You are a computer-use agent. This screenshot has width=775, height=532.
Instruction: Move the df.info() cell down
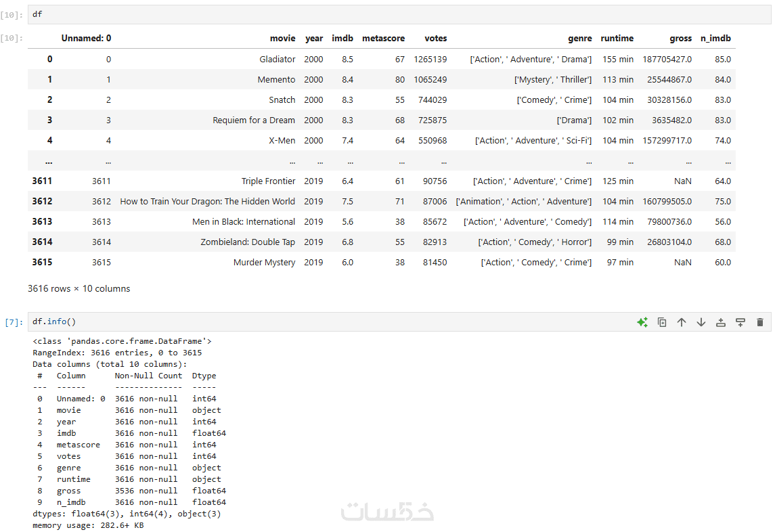coord(701,322)
